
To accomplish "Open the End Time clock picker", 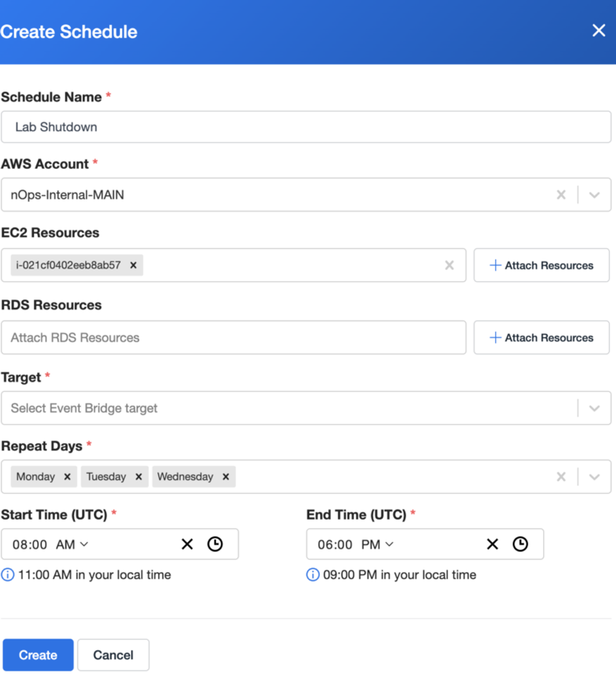I will tap(520, 544).
